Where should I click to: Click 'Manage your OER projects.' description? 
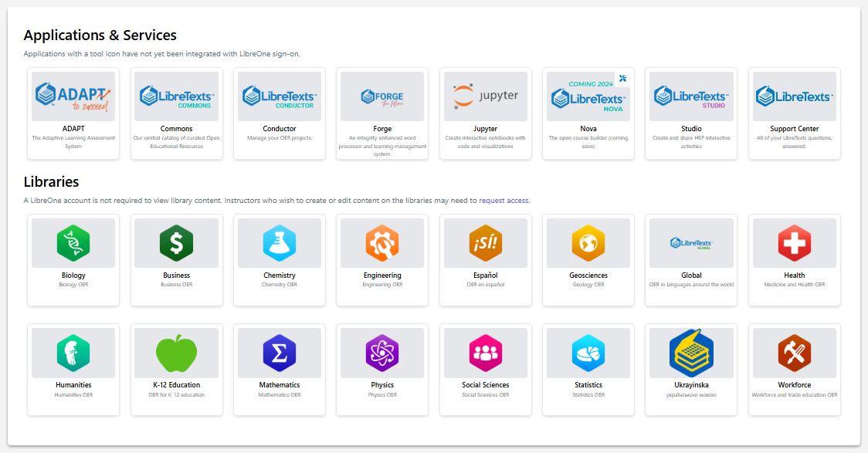(x=279, y=137)
